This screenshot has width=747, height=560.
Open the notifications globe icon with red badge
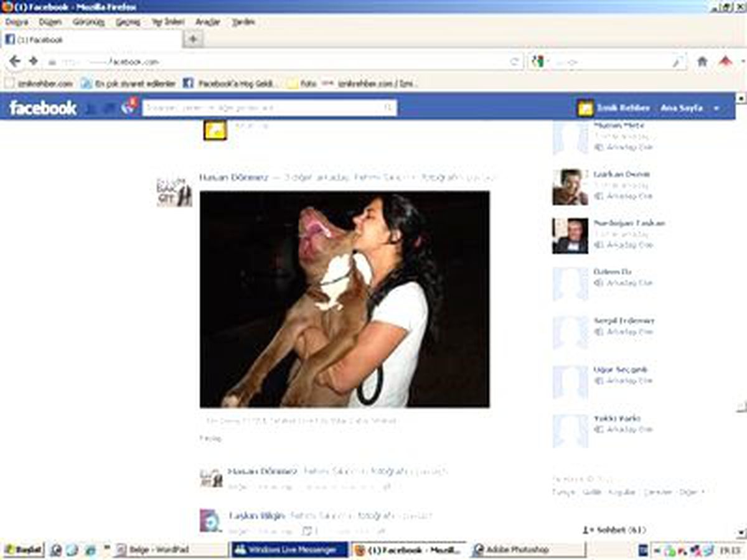tap(129, 107)
